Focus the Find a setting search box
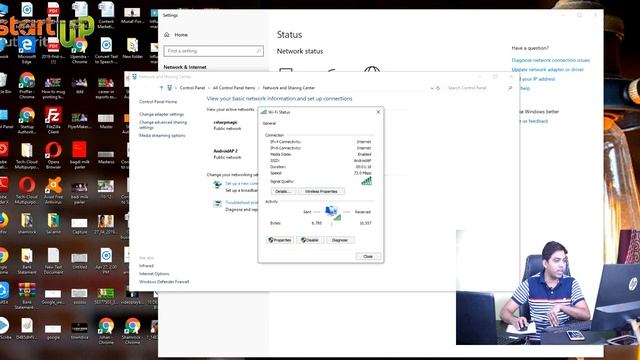Viewport: 640px width, 360px height. pyautogui.click(x=213, y=51)
